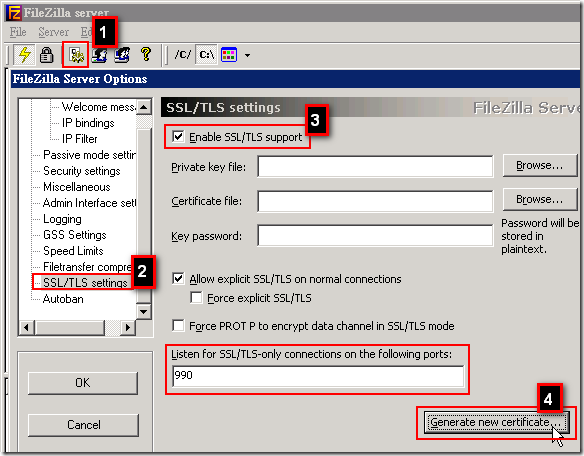584x456 pixels.
Task: Click the Key password input field
Action: tap(375, 235)
